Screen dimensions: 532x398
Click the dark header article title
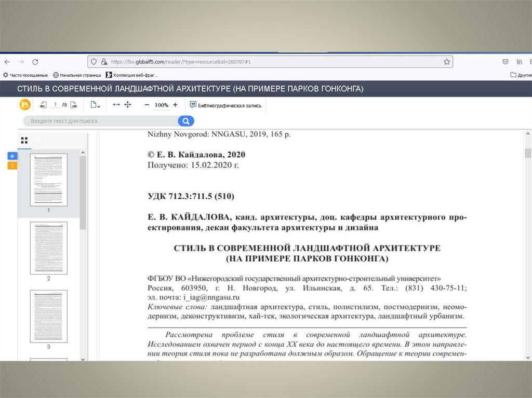[x=190, y=89]
